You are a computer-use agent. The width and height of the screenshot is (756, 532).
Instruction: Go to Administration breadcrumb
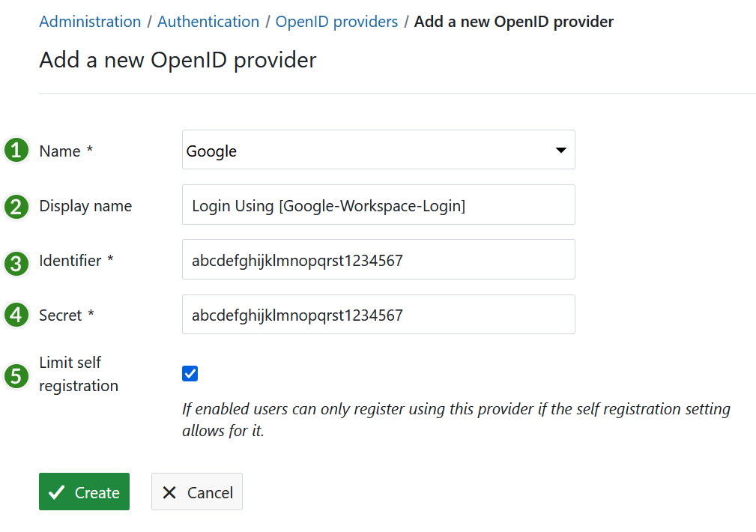pos(90,22)
